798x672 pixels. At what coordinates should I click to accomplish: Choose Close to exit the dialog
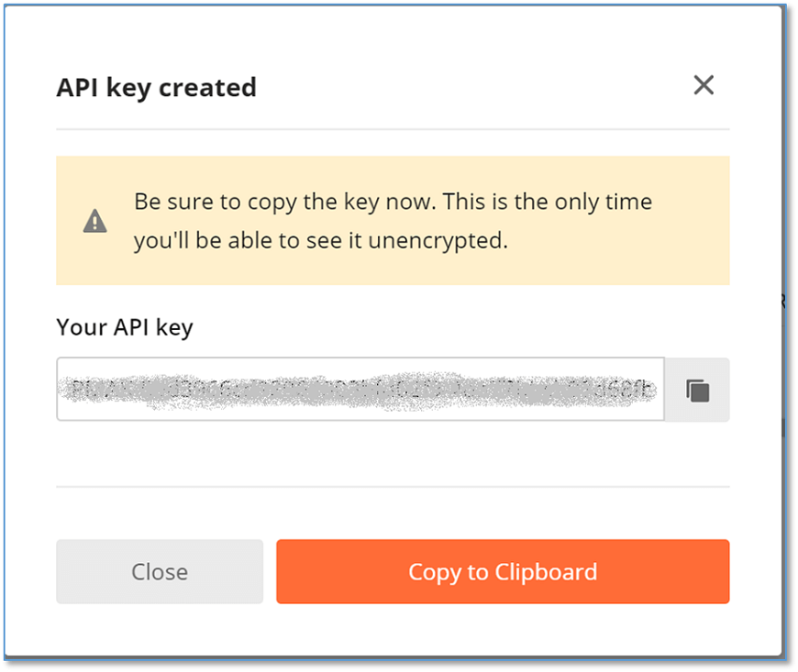[x=160, y=572]
